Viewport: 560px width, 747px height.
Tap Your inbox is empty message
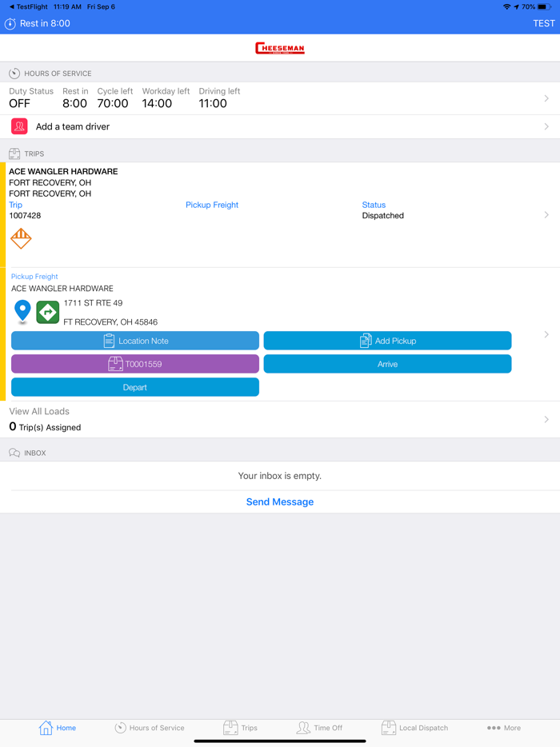point(280,476)
